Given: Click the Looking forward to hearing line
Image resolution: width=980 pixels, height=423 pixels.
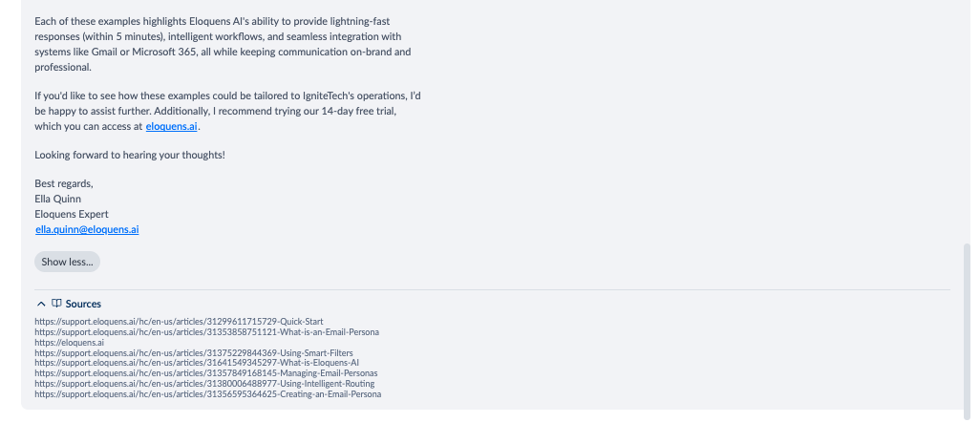Looking at the screenshot, I should pyautogui.click(x=130, y=155).
